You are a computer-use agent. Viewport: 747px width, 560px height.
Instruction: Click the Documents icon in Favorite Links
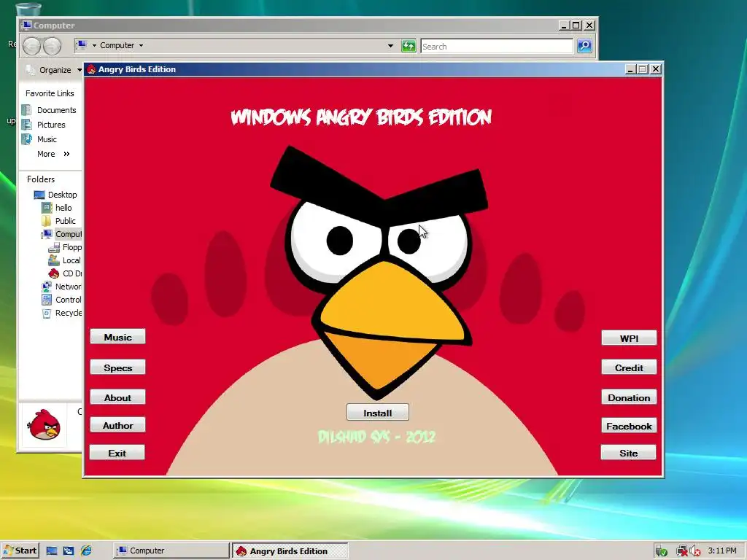(x=27, y=110)
